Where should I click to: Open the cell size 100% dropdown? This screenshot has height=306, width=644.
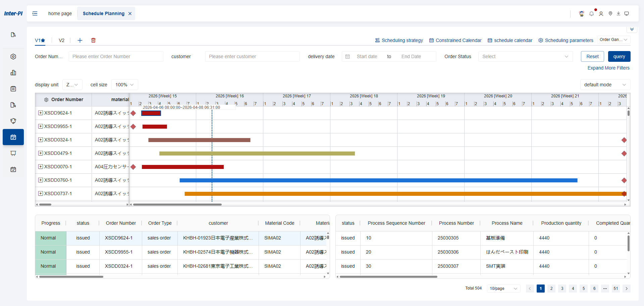(124, 85)
